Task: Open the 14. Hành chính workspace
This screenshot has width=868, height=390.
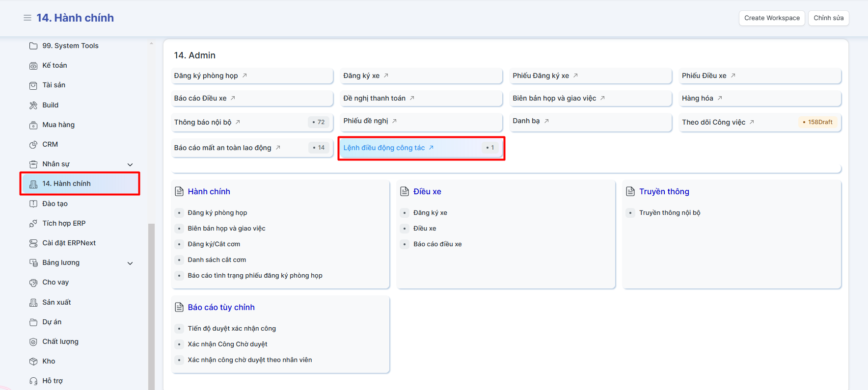Action: (x=66, y=183)
